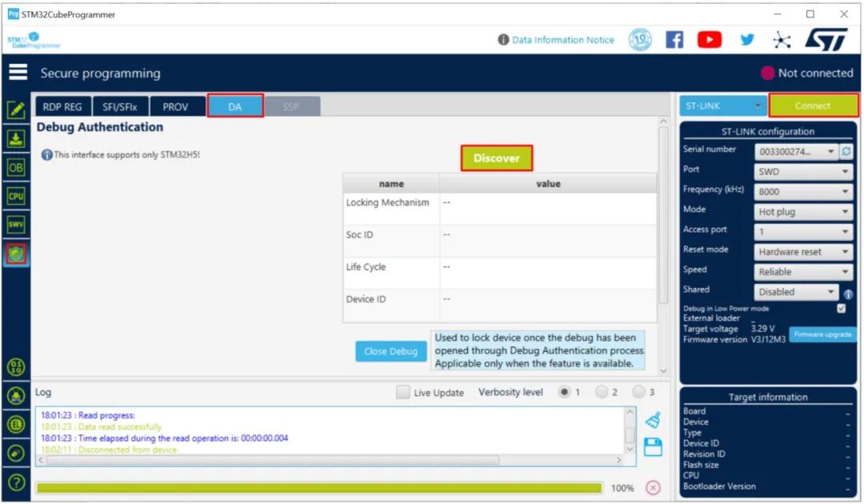This screenshot has width=864, height=504.
Task: Open Secure programming shield icon
Action: coord(16,254)
